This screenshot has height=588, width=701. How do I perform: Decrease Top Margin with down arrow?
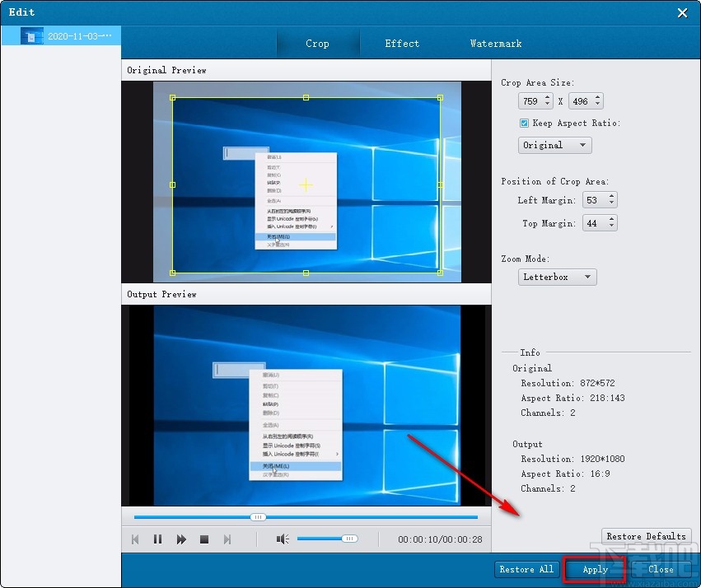(611, 226)
